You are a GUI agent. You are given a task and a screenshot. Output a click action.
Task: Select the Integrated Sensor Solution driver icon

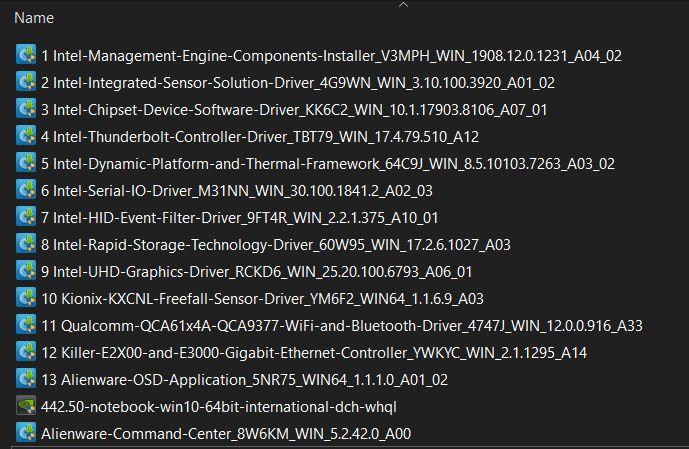[x=26, y=82]
